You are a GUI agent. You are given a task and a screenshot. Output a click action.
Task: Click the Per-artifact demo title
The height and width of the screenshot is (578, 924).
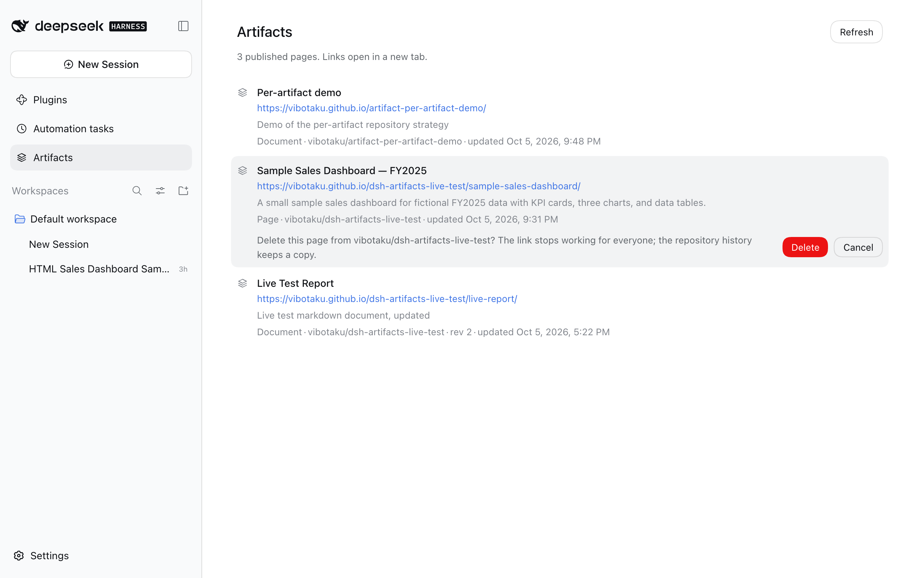pos(299,92)
